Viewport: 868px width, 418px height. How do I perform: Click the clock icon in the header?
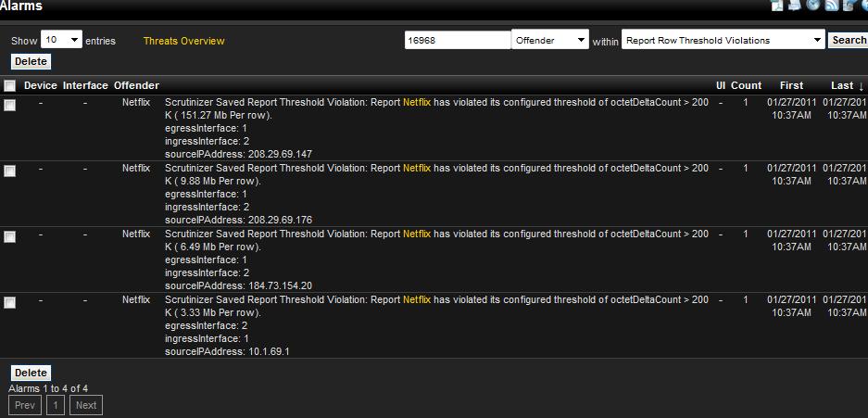(813, 5)
